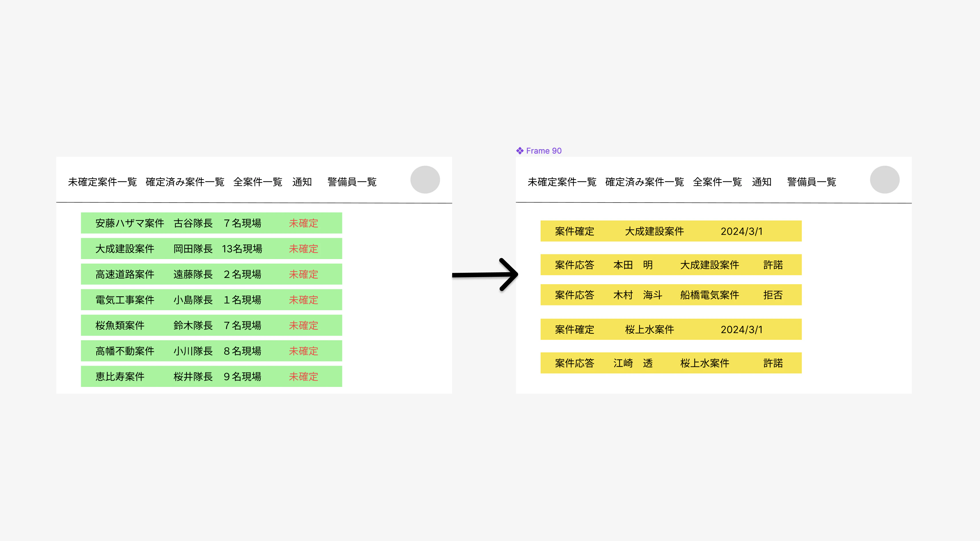Viewport: 980px width, 541px height.
Task: Click 許諾 on the 江崎 透 notification
Action: click(773, 363)
